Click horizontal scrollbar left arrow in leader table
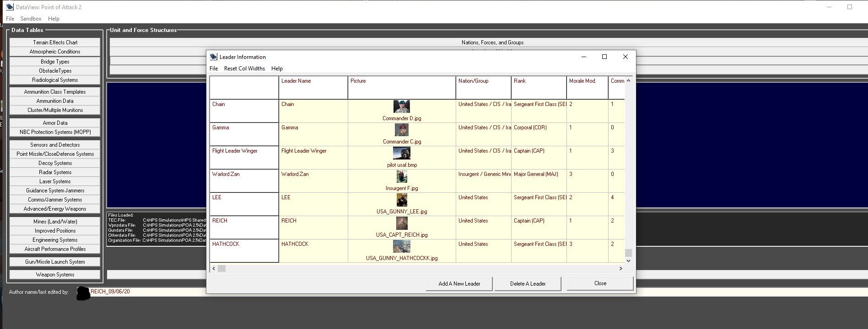The width and height of the screenshot is (868, 329). pyautogui.click(x=214, y=268)
